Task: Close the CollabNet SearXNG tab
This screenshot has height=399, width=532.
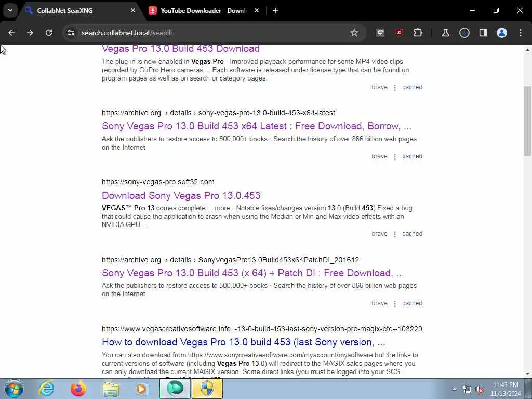Action: (133, 10)
